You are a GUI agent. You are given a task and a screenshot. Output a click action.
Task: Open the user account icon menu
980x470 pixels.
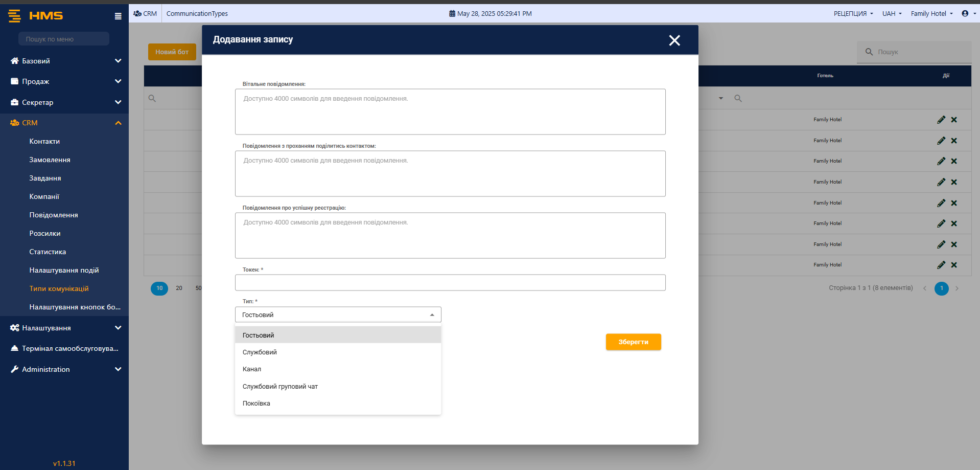(x=965, y=14)
